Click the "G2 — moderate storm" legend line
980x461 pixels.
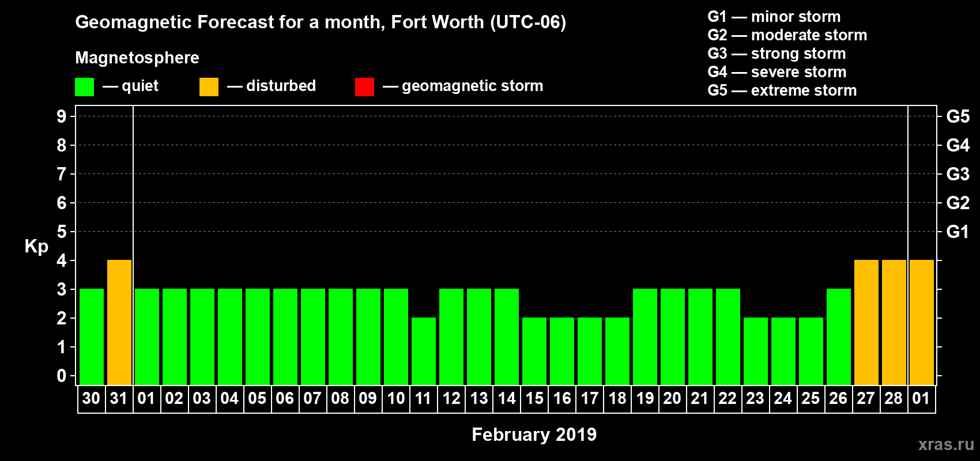(787, 35)
